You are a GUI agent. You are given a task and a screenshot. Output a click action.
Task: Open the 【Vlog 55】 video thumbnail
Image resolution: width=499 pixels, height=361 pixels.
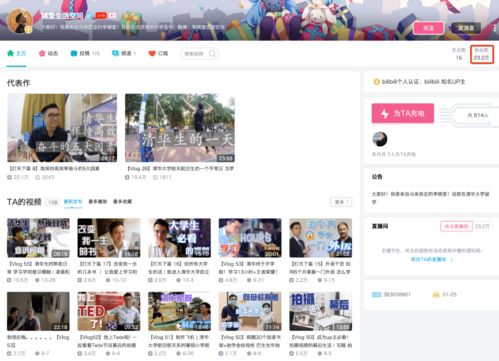click(38, 238)
